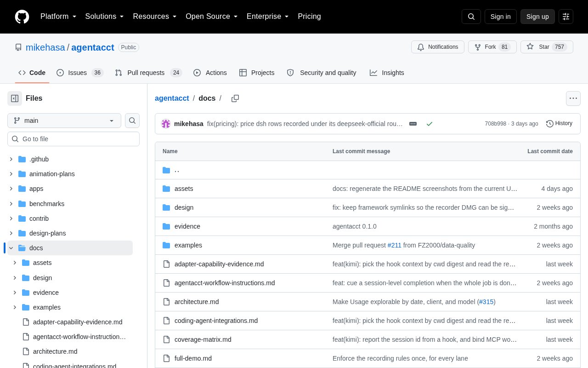Focus the Go to file input
This screenshot has height=368, width=588.
pyautogui.click(x=73, y=139)
